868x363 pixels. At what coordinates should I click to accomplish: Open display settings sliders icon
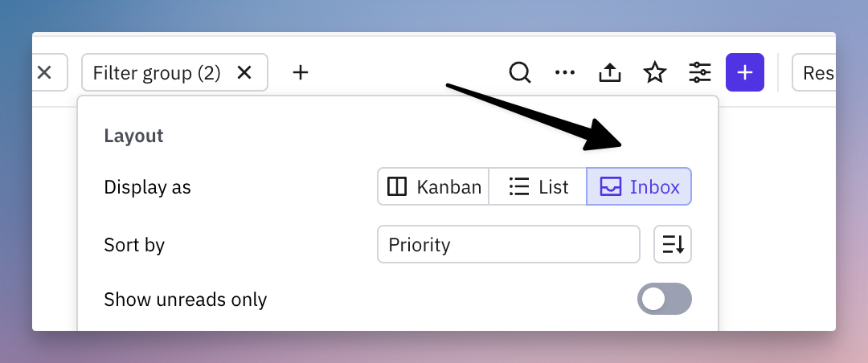[700, 72]
